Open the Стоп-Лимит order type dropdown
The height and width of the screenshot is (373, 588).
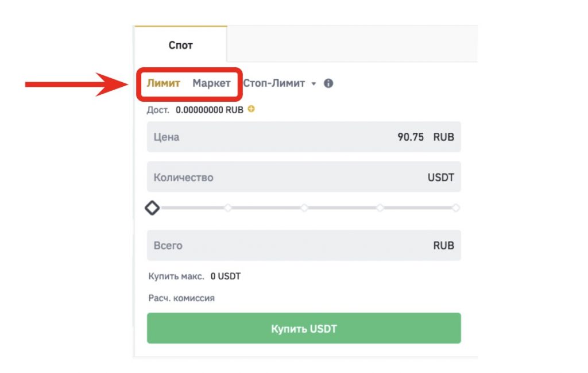(274, 83)
